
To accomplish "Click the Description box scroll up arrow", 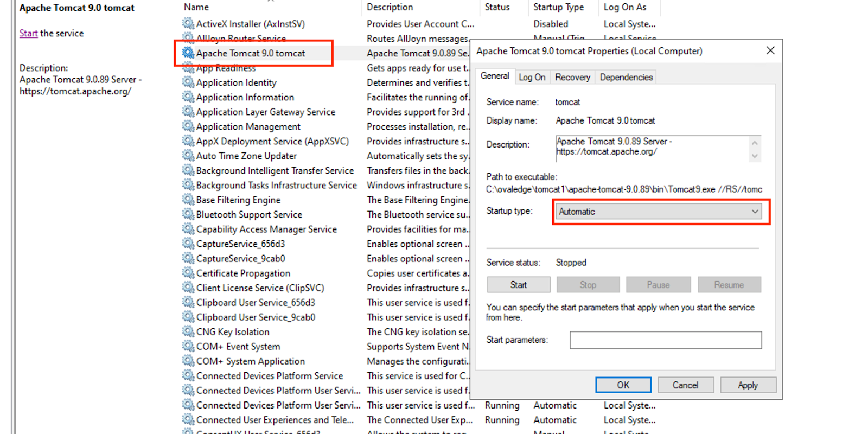I will pos(755,143).
